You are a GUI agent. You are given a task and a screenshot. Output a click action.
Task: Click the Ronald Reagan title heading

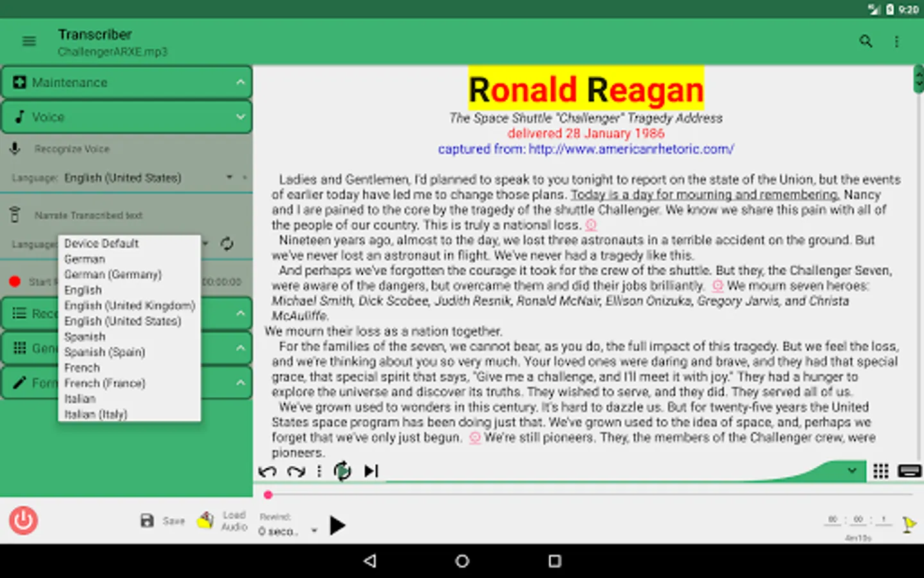click(586, 89)
